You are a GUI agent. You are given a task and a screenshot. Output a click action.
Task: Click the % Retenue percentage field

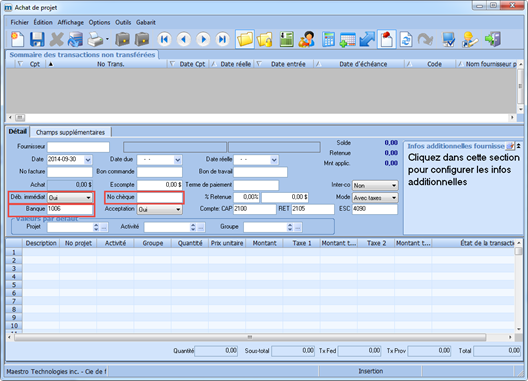coord(246,197)
